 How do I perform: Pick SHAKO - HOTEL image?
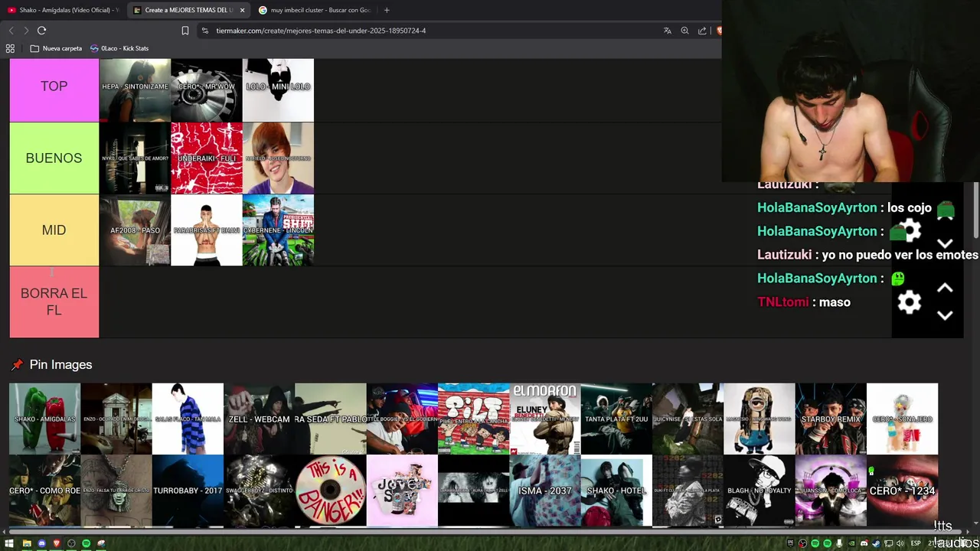point(616,491)
